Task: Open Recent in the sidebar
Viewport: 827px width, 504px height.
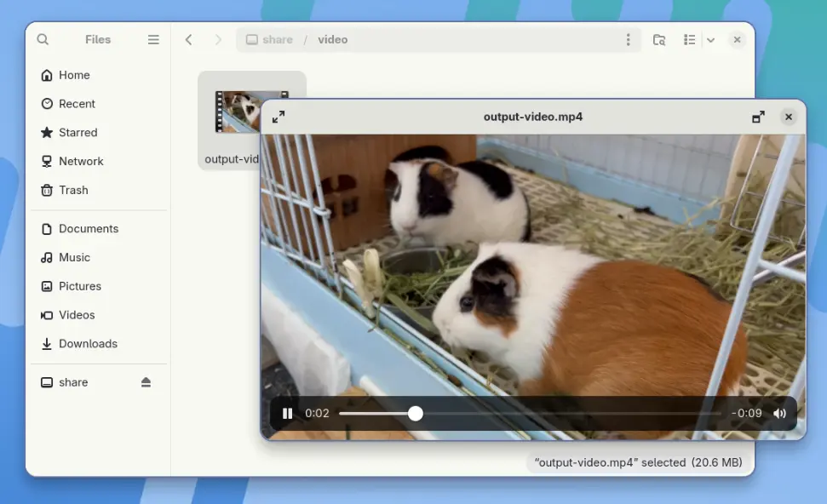Action: pyautogui.click(x=99, y=104)
